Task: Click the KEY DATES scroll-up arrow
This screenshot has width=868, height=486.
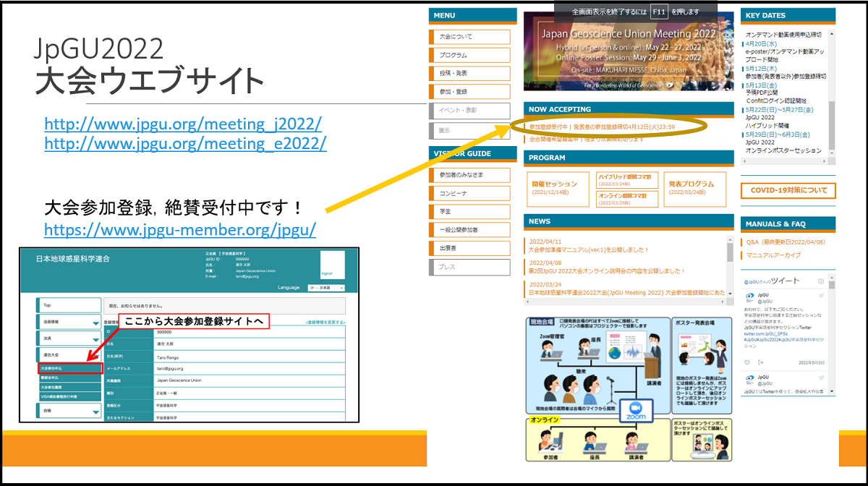Action: (832, 34)
